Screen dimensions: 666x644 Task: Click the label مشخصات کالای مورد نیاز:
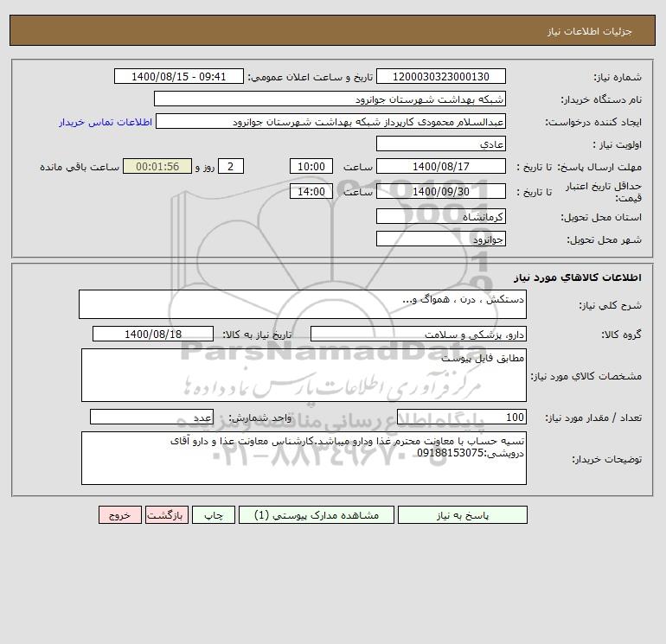(586, 376)
